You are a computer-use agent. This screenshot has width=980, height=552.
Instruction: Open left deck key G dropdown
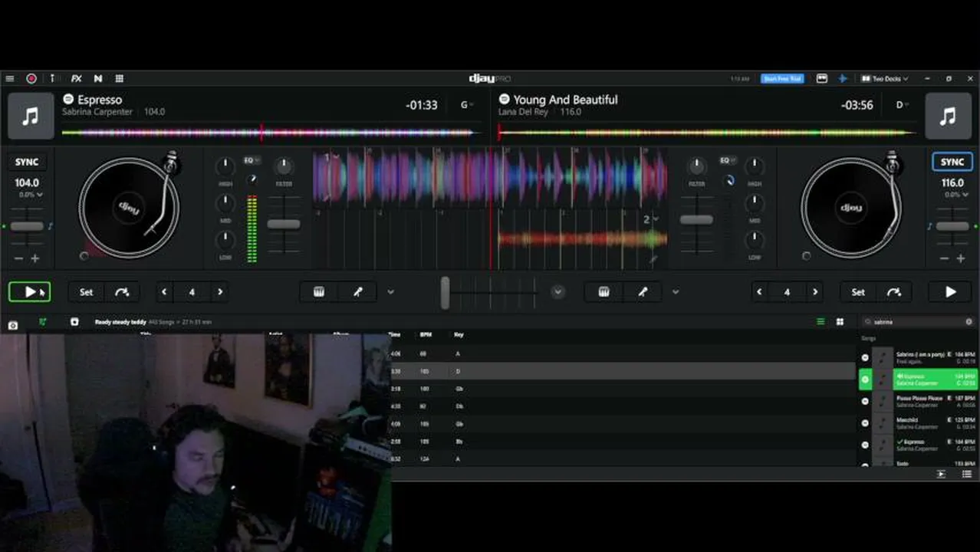tap(466, 105)
